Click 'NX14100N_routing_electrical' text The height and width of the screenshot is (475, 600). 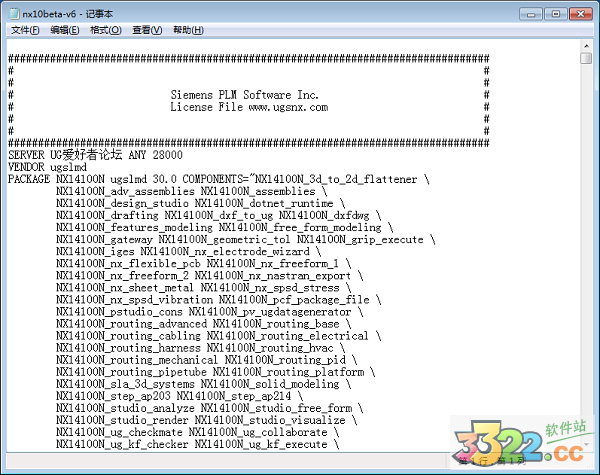click(x=287, y=336)
